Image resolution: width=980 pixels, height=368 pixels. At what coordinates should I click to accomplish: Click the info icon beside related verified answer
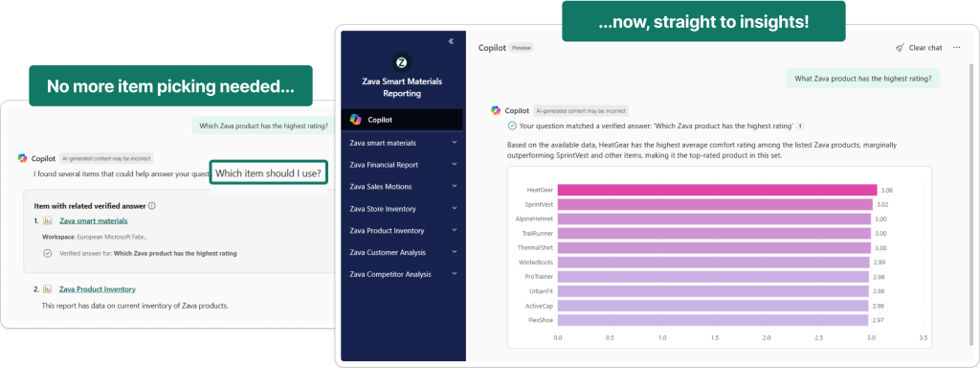tap(152, 206)
